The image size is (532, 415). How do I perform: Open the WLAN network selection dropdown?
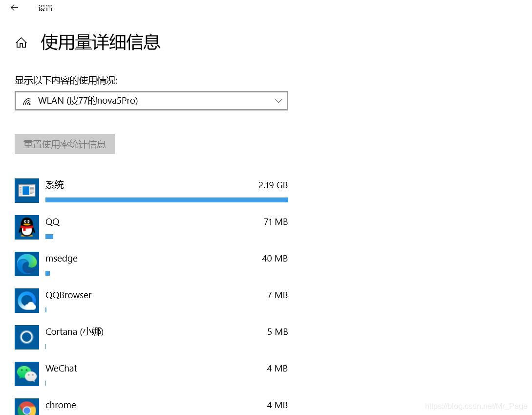click(x=151, y=101)
